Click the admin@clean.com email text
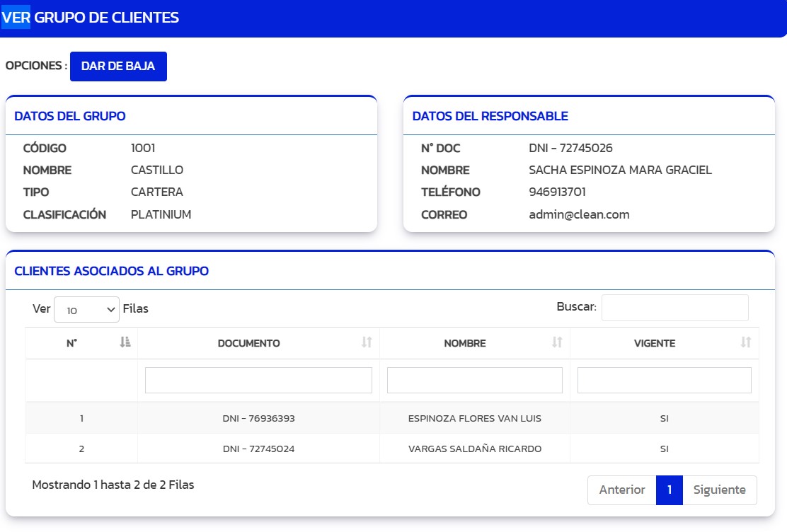The width and height of the screenshot is (787, 532). [x=579, y=214]
